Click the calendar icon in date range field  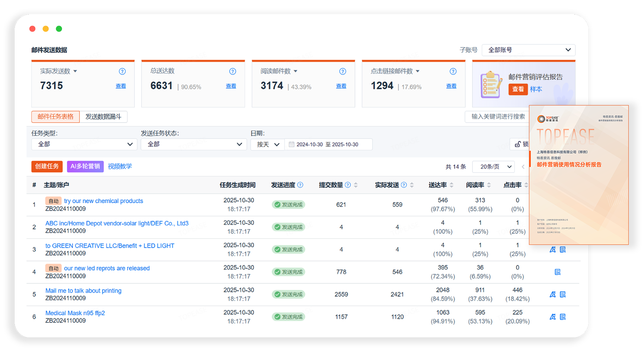click(291, 145)
